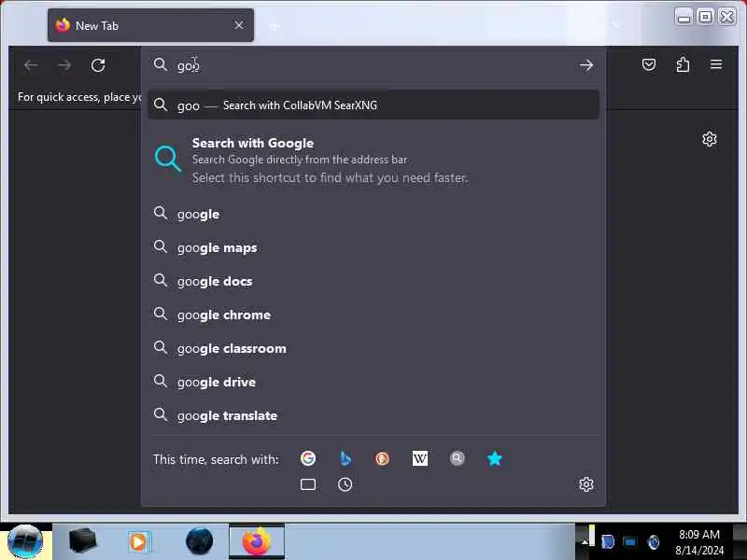747x560 pixels.
Task: Show hidden system tray icons arrow
Action: tap(585, 542)
